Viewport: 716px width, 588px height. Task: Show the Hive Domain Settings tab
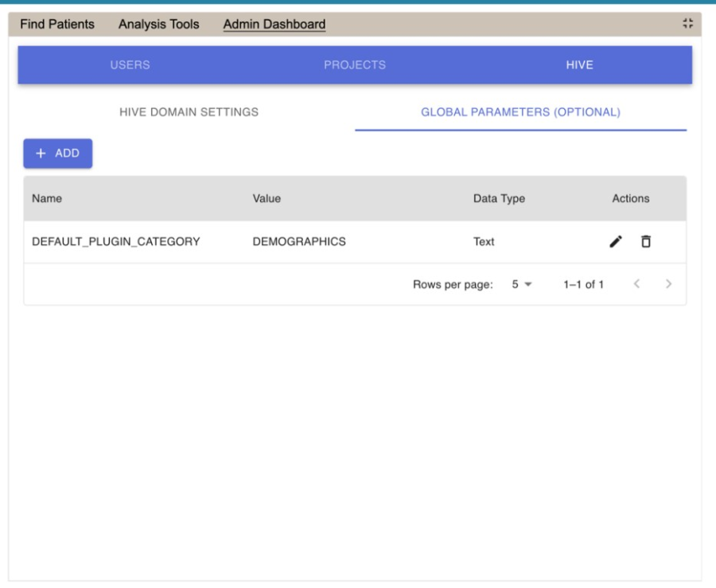189,112
